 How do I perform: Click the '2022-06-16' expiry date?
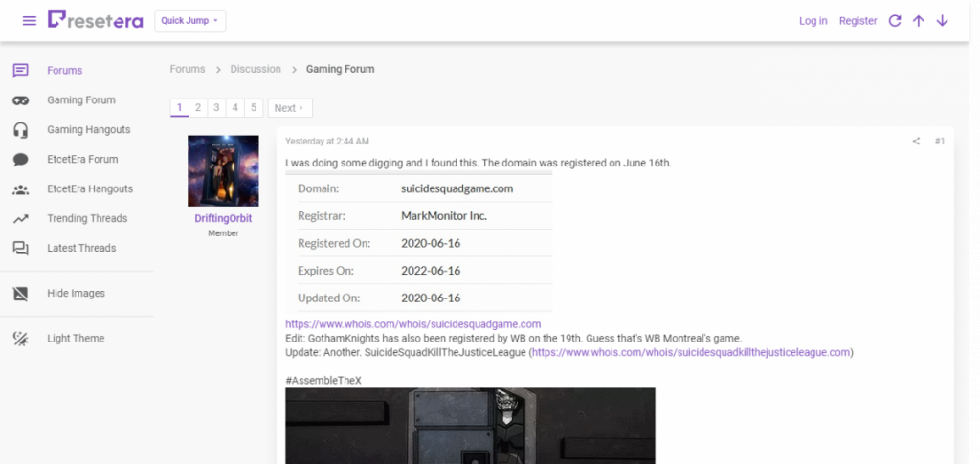click(x=431, y=271)
